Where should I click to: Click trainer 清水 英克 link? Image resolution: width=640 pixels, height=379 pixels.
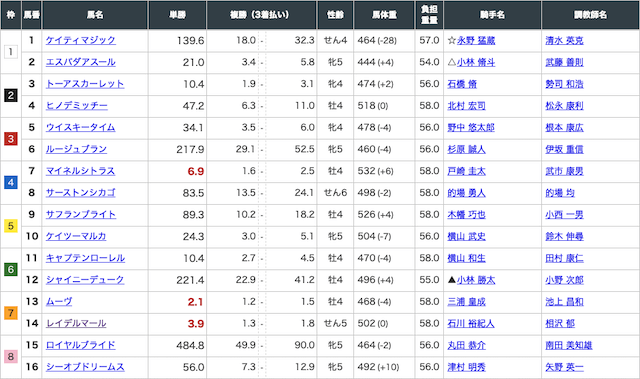pos(564,40)
